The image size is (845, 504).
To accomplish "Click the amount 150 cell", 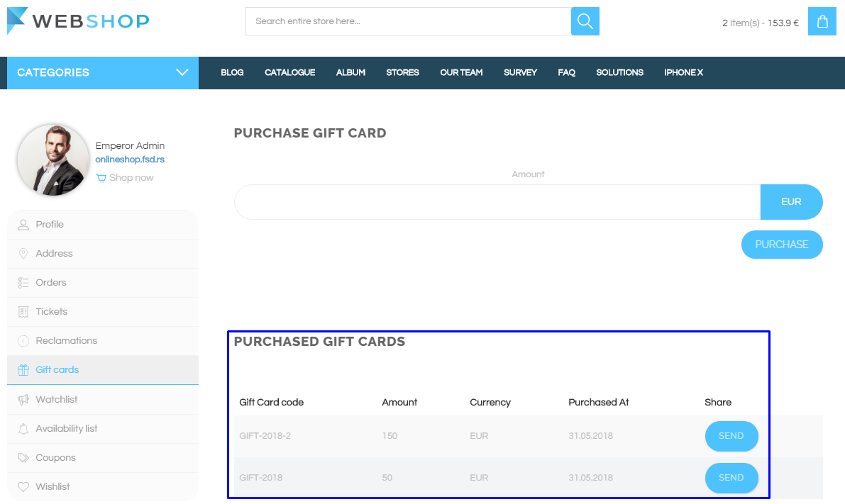I will pos(390,436).
